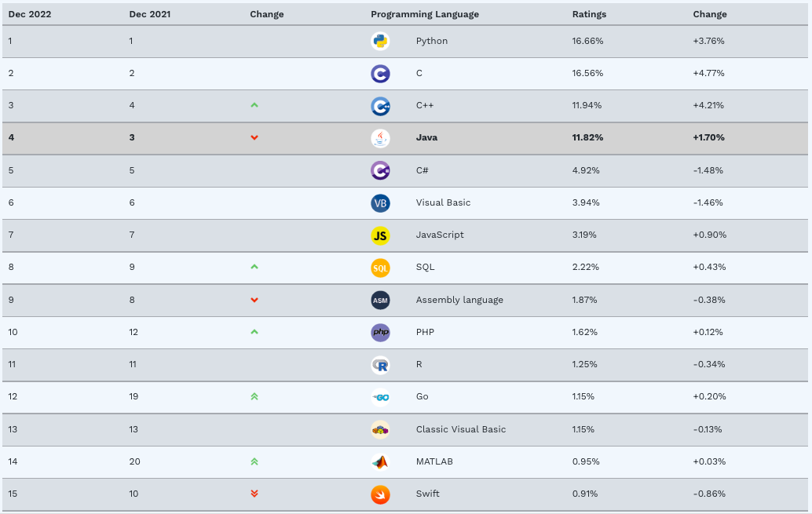Click the Dec 2022 column header
812x514 pixels.
tap(30, 14)
